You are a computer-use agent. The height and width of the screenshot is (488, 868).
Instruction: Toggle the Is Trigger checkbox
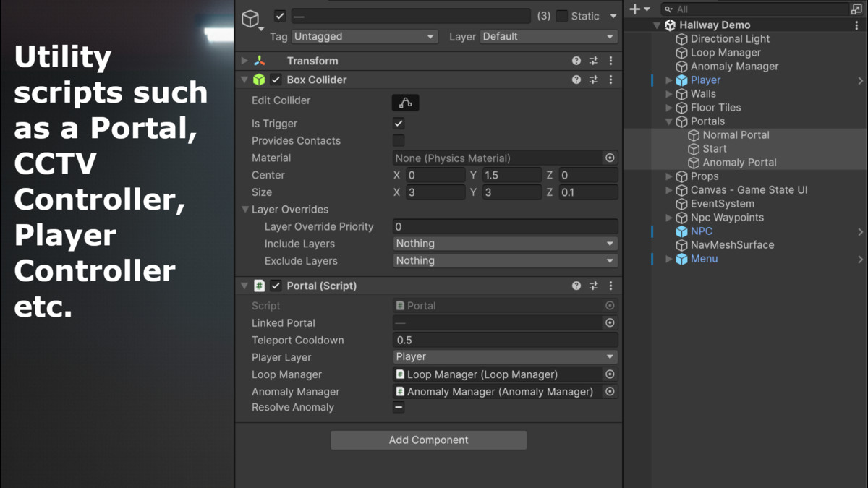tap(399, 124)
